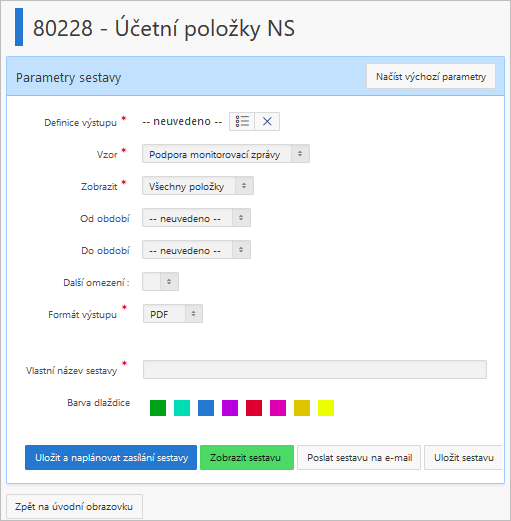The image size is (511, 521).
Task: Open the Do období dropdown
Action: (196, 250)
